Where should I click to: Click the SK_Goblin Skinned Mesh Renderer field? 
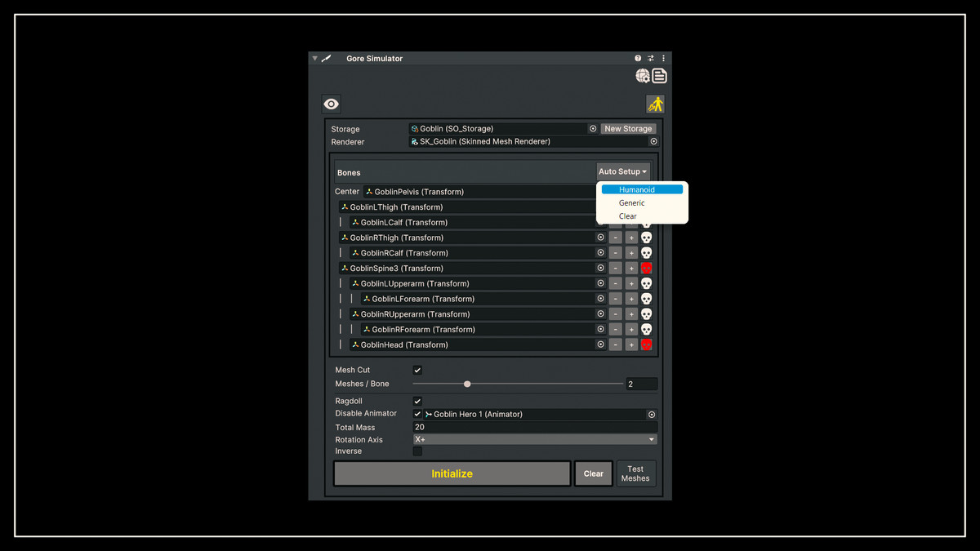(533, 141)
